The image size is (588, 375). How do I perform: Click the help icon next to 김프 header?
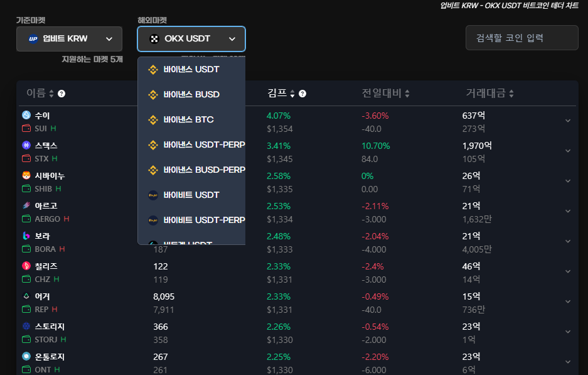302,94
